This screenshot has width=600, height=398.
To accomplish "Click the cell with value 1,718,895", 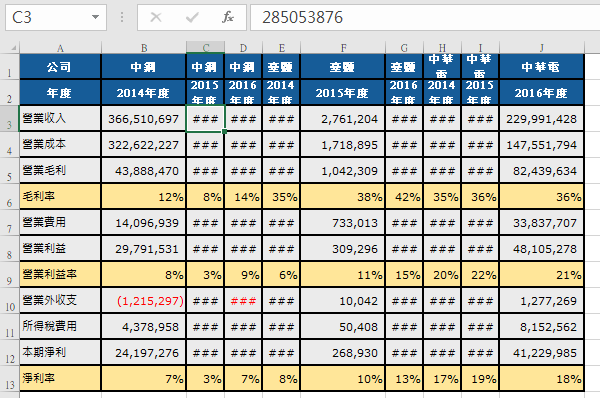I will (x=342, y=145).
